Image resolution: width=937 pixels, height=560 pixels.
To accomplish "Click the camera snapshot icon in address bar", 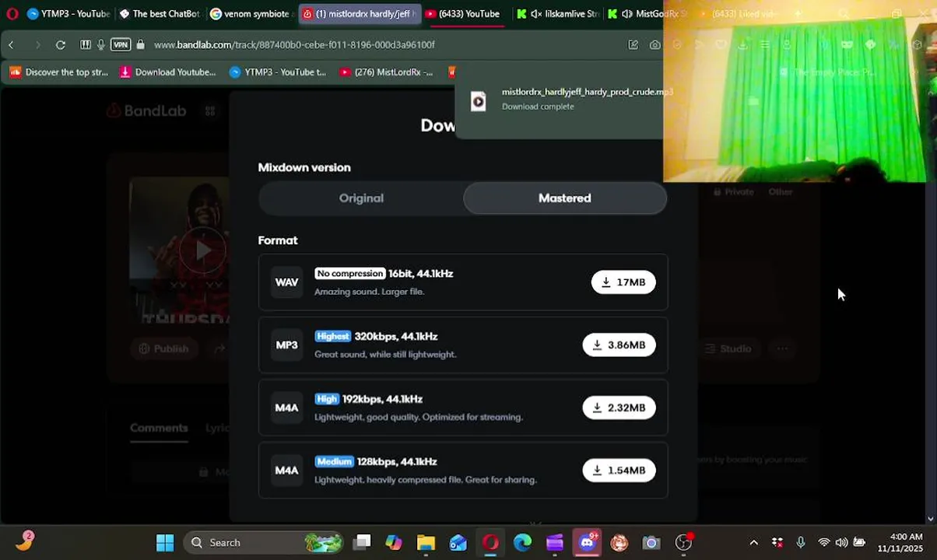I will [x=655, y=45].
